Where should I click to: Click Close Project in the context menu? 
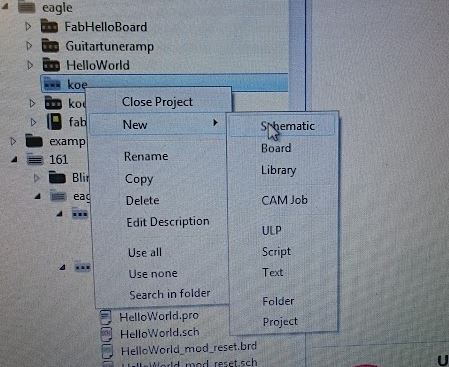tap(157, 102)
